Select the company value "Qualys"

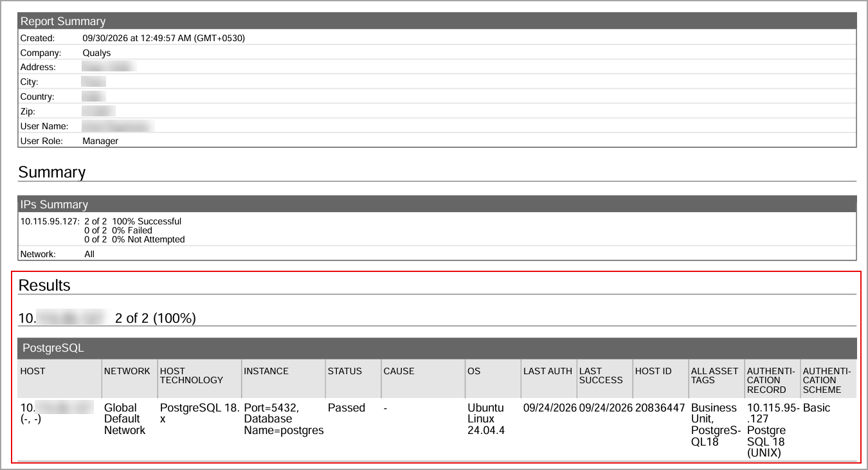coord(96,53)
